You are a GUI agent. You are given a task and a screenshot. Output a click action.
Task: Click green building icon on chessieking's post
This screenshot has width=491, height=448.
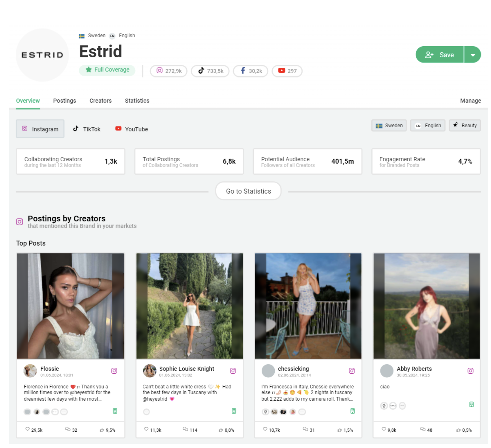tap(352, 411)
